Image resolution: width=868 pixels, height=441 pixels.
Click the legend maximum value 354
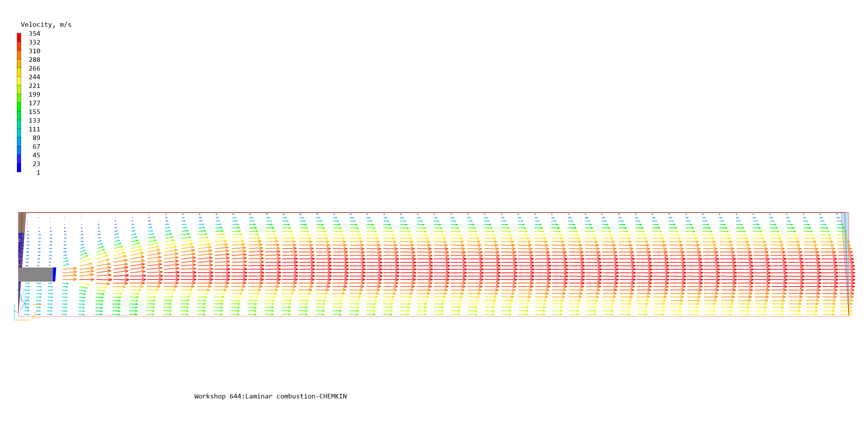click(34, 34)
